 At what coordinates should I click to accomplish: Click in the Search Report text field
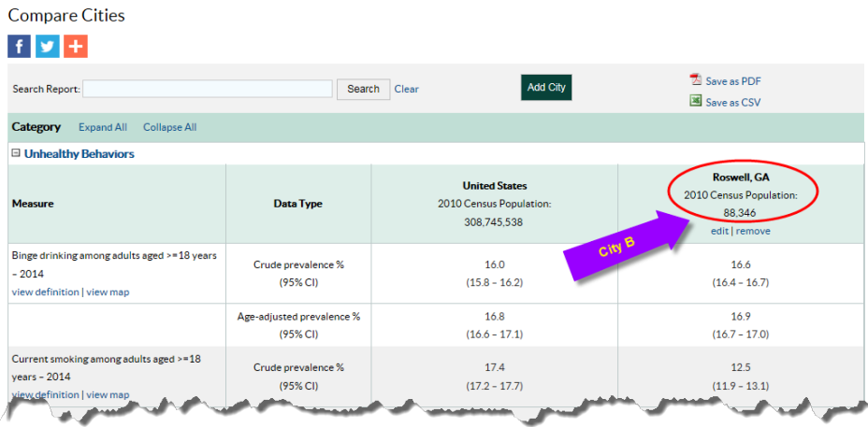[208, 89]
